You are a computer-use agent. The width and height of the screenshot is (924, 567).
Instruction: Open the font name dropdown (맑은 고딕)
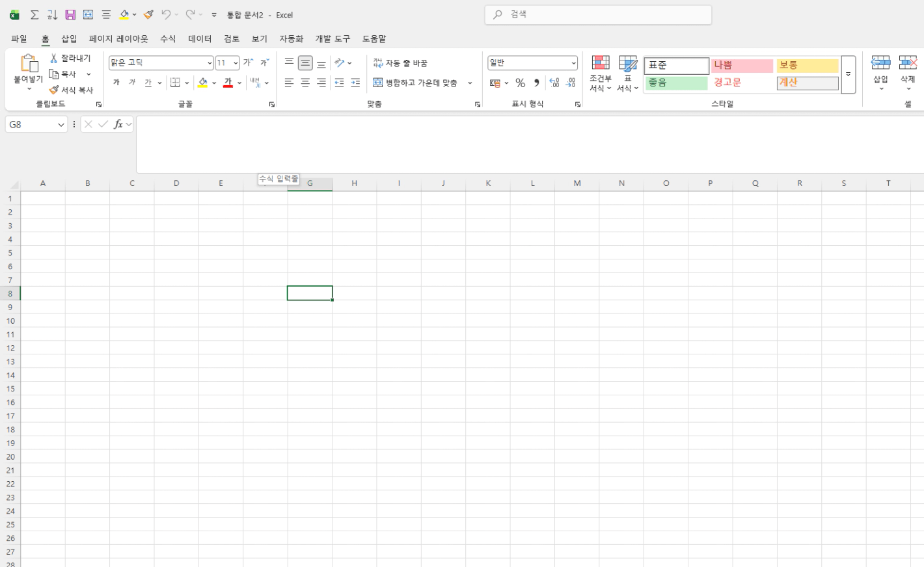click(x=210, y=63)
